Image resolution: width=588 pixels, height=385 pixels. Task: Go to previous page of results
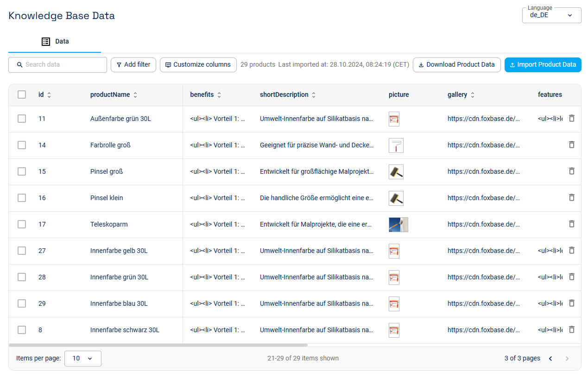550,359
